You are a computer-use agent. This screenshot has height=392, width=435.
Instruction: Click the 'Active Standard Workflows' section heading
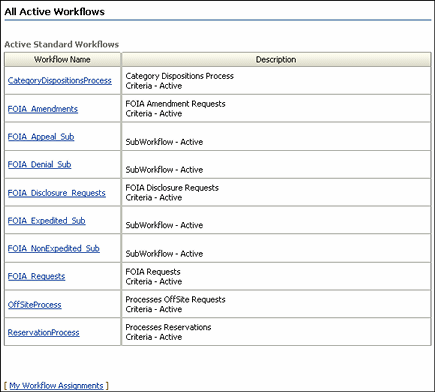[62, 45]
